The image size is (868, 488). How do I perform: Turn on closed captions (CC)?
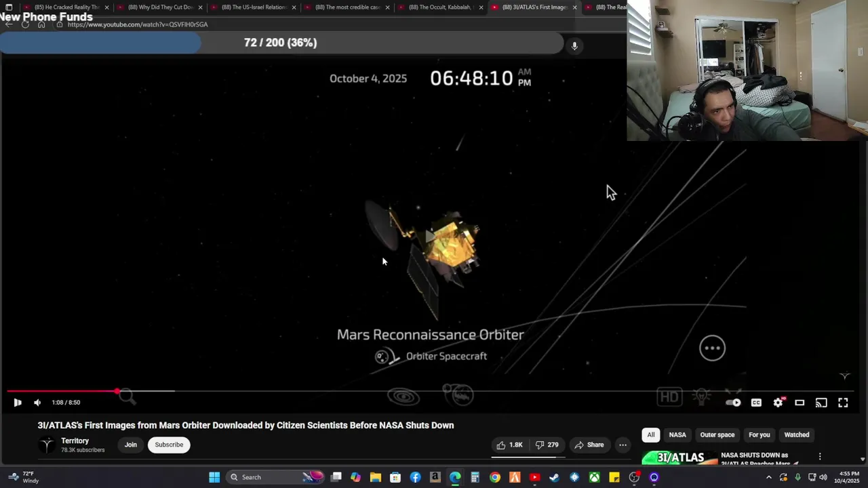point(756,403)
